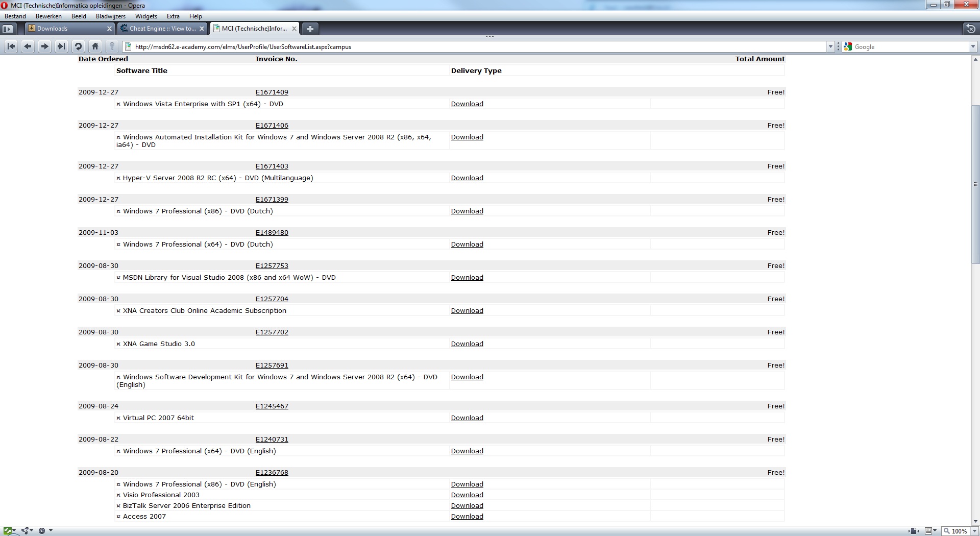Download XNA Creators Club Online Academic Subscription

[x=467, y=311]
